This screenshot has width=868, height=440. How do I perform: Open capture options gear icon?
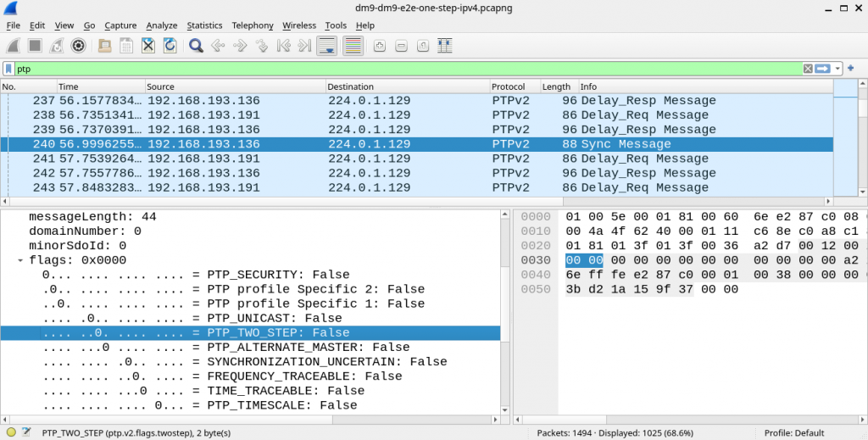click(x=79, y=46)
